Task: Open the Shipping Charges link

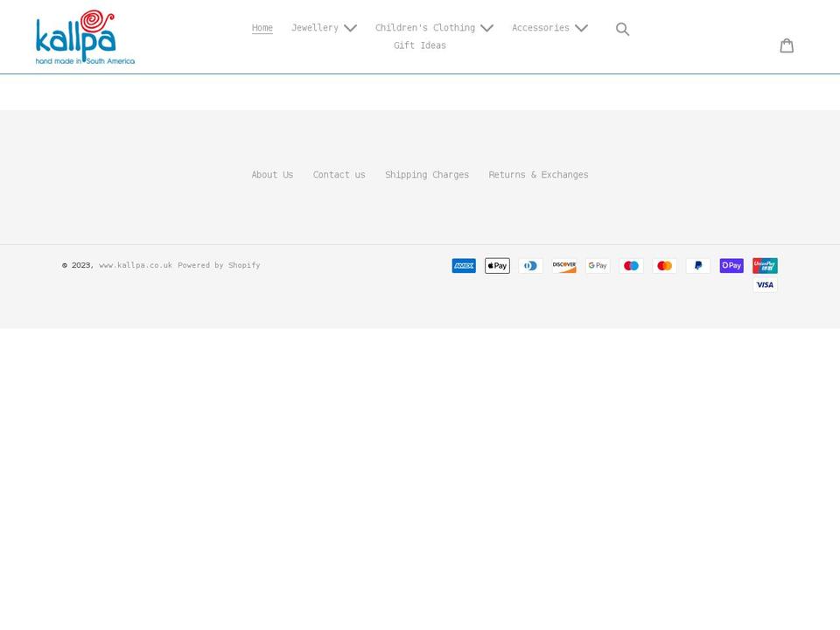Action: click(427, 174)
